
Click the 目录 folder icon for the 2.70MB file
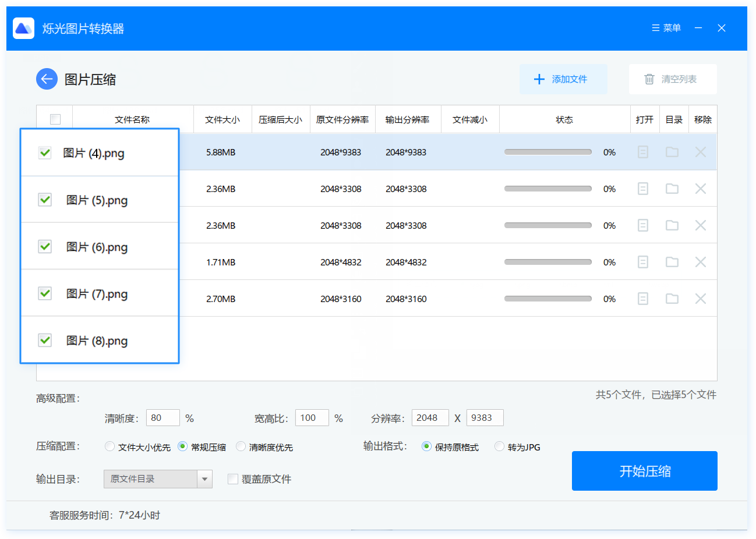[x=672, y=298]
